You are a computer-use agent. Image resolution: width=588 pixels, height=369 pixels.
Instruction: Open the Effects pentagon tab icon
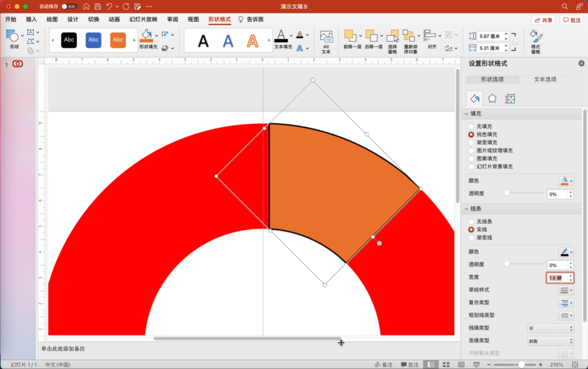(x=492, y=99)
